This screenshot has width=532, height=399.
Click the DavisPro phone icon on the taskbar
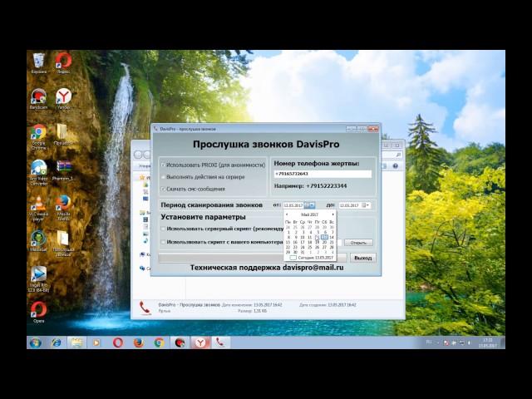point(220,342)
